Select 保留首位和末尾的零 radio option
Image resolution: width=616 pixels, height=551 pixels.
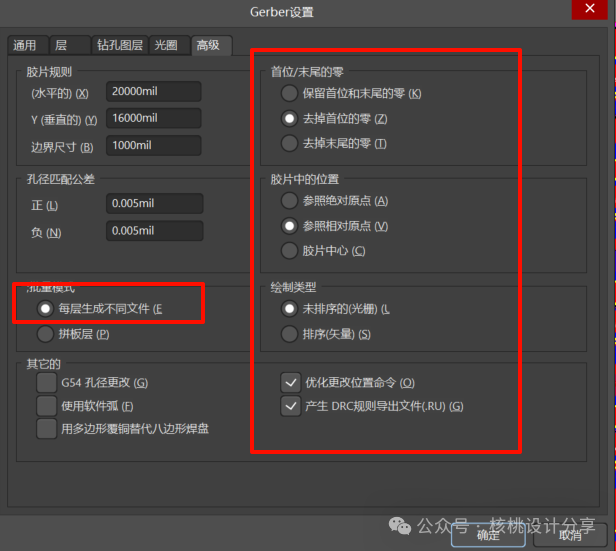(289, 93)
